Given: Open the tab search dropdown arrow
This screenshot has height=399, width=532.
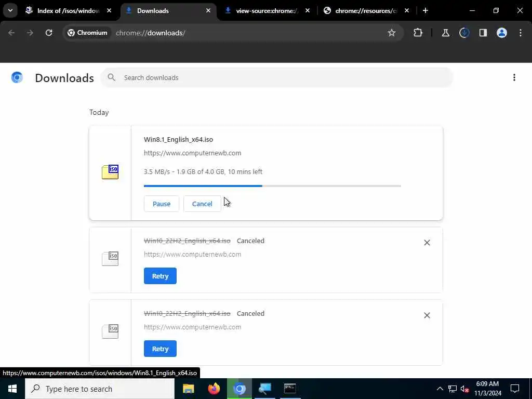Looking at the screenshot, I should point(10,10).
